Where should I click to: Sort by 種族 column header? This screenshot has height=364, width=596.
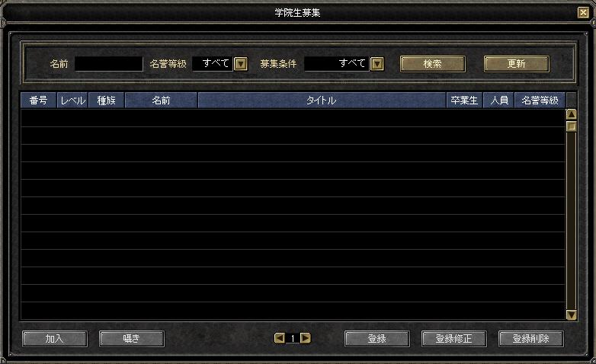(x=107, y=101)
